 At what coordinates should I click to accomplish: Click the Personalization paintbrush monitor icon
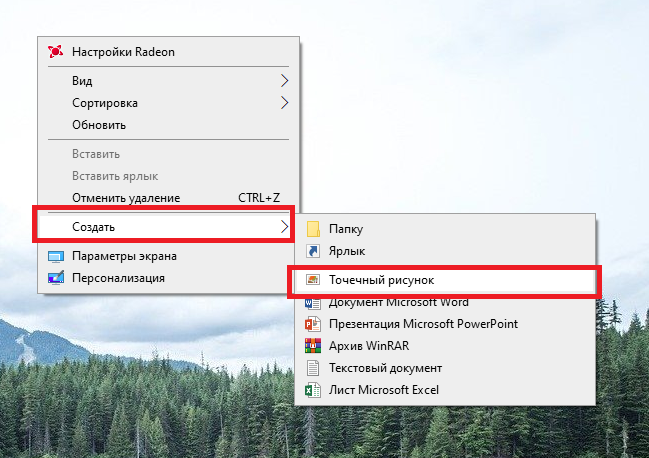(x=55, y=278)
